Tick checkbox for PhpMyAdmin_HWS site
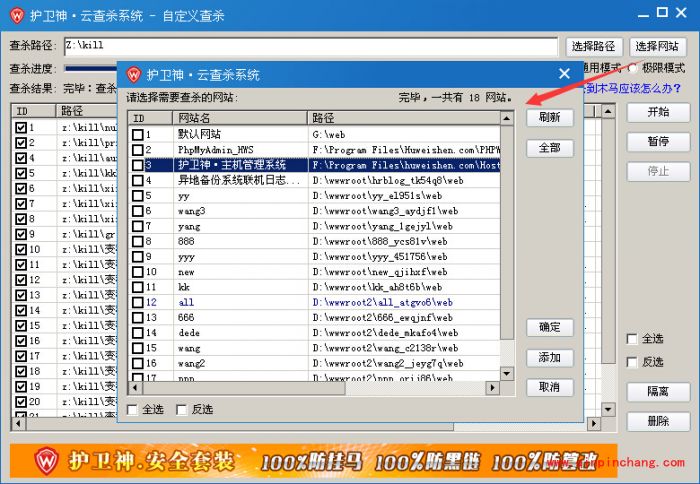The image size is (700, 484). pyautogui.click(x=138, y=150)
